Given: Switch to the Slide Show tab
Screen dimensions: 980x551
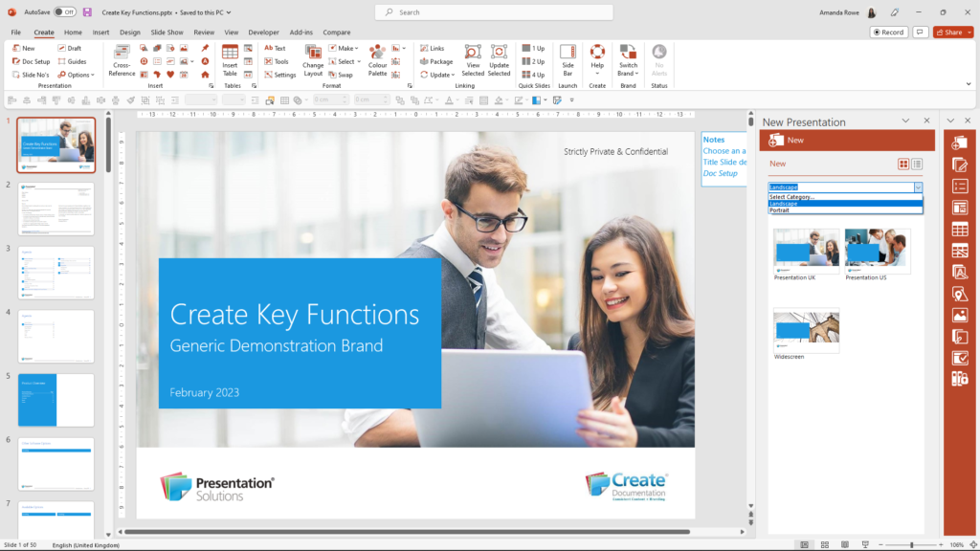Looking at the screenshot, I should (x=167, y=31).
